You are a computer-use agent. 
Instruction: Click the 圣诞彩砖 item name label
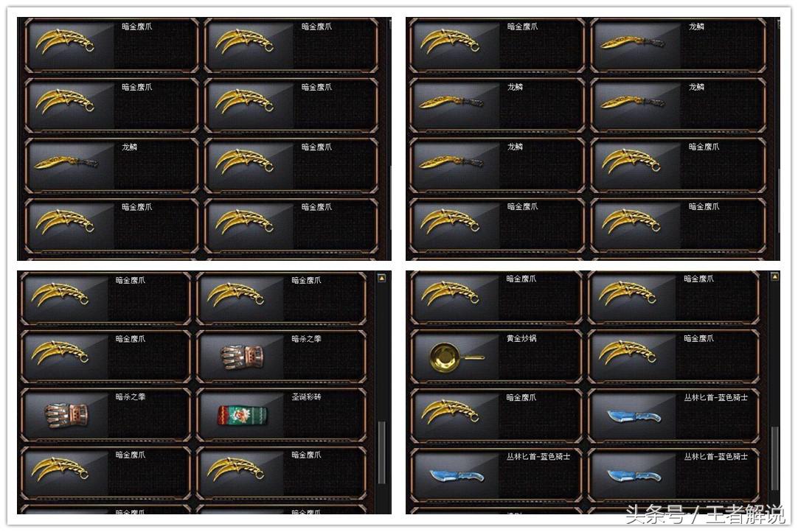click(x=306, y=396)
